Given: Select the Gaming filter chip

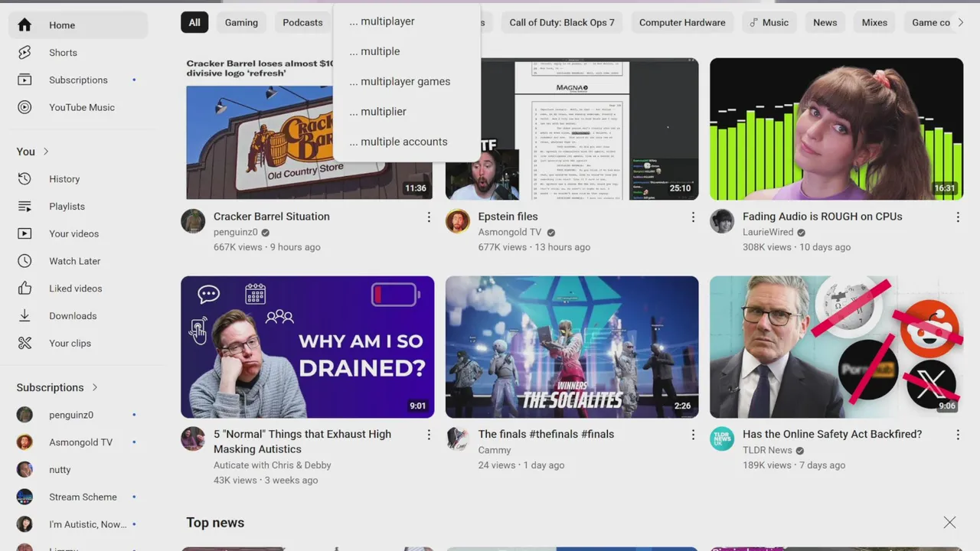Looking at the screenshot, I should tap(241, 22).
